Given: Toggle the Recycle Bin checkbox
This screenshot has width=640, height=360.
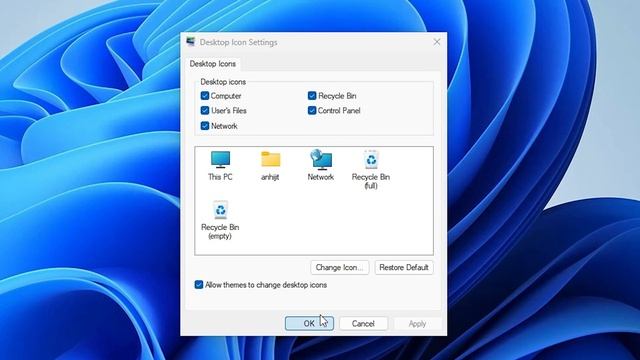Looking at the screenshot, I should (312, 96).
